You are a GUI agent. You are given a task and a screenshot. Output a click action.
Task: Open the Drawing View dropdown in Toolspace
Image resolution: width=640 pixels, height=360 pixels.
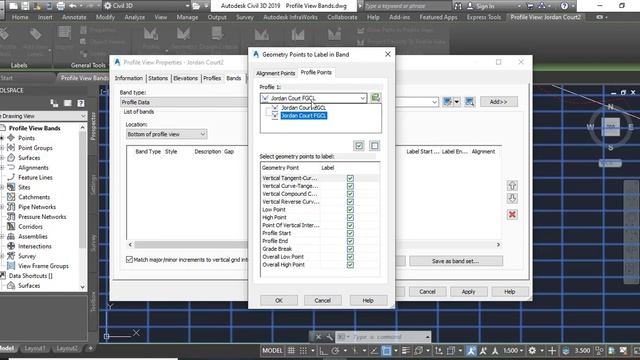[x=43, y=116]
